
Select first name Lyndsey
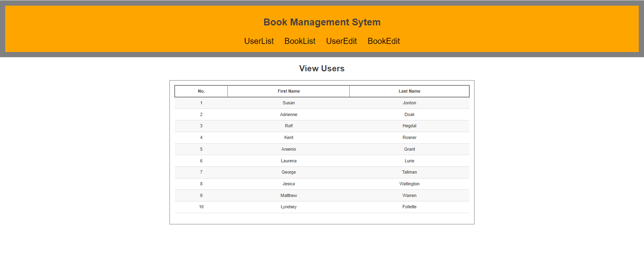[289, 207]
